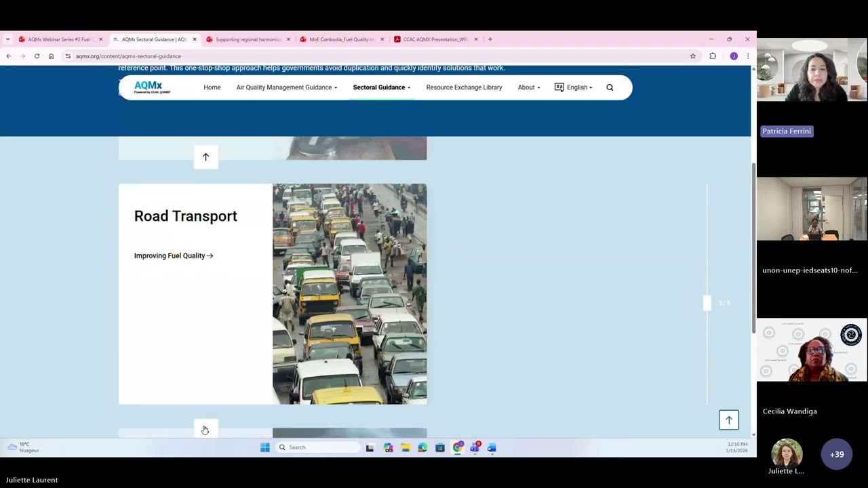
Task: Go back to the previous page
Action: coord(9,56)
